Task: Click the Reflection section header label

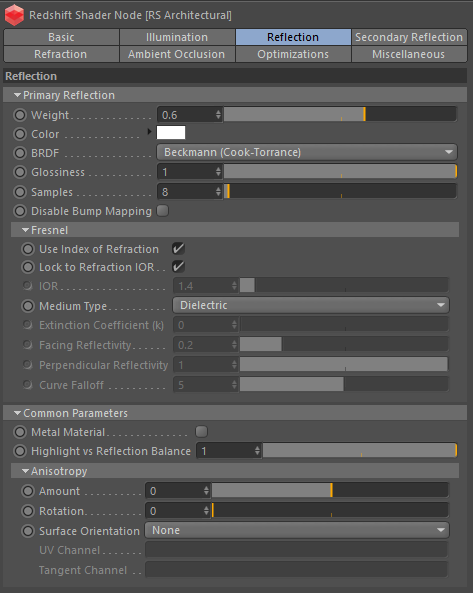Action: 31,76
